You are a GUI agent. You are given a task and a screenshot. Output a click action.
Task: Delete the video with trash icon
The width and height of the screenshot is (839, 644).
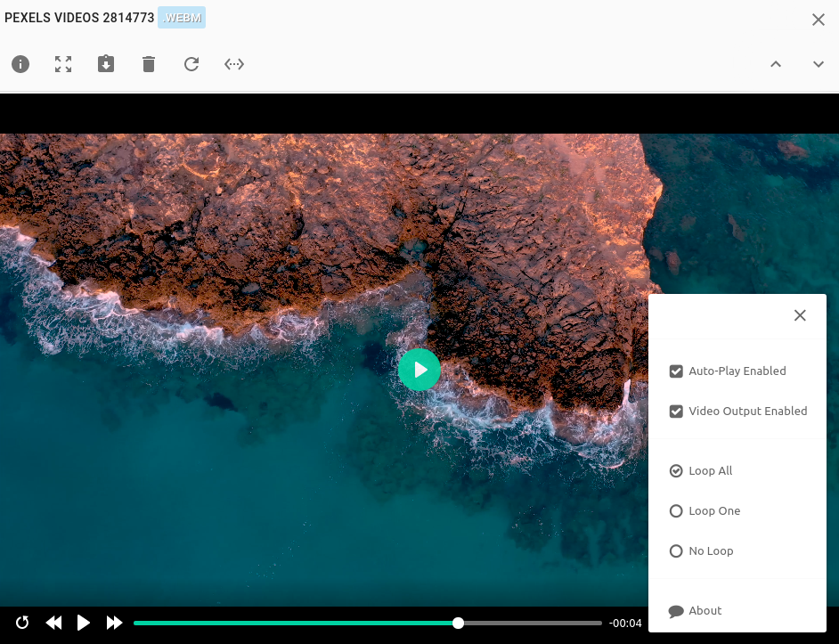pyautogui.click(x=149, y=64)
